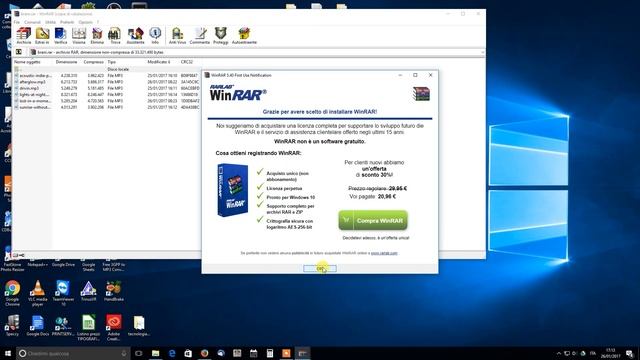Open the Windows Start menu
The width and height of the screenshot is (640, 360).
[x=8, y=353]
